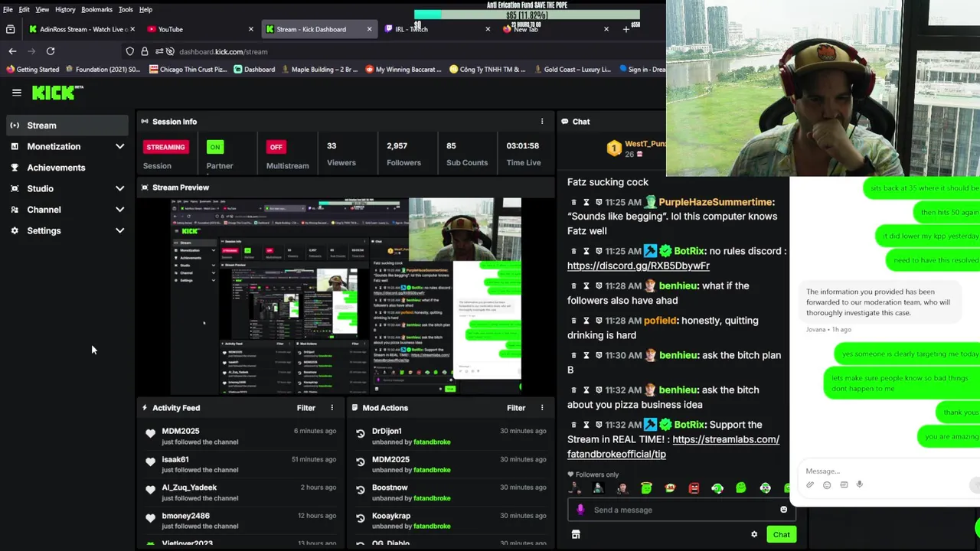
Task: Open chat settings gear icon
Action: pos(754,535)
